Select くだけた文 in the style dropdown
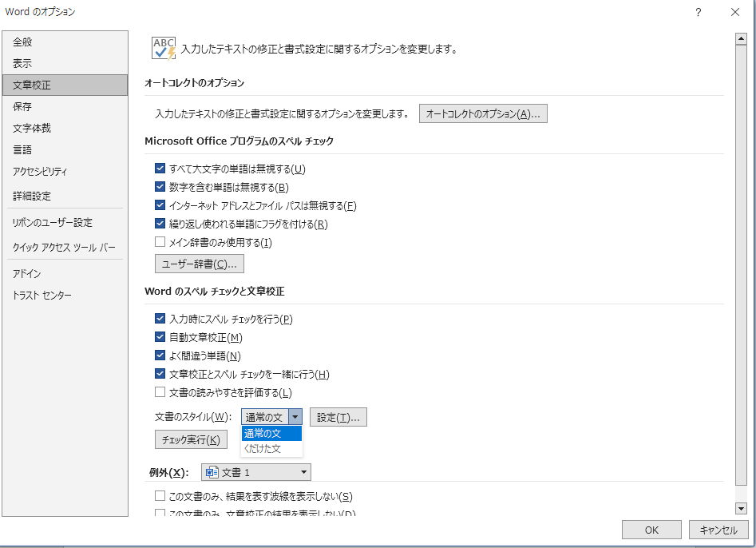The width and height of the screenshot is (756, 548). point(263,447)
